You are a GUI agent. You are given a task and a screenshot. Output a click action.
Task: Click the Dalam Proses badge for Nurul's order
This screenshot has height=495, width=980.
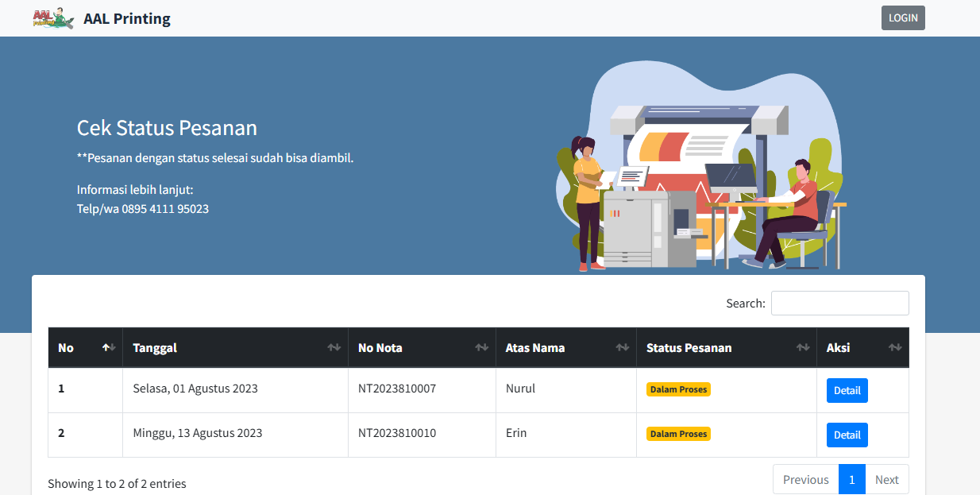click(x=678, y=389)
